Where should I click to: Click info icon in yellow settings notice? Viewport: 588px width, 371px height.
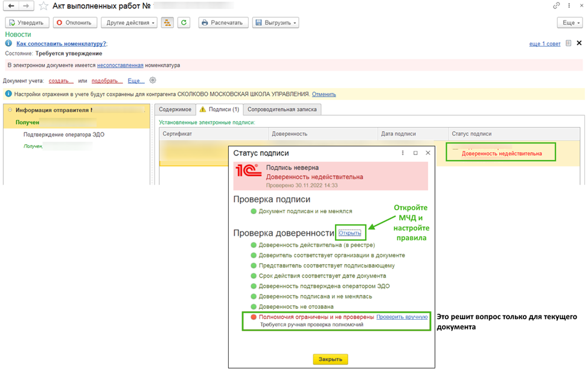click(x=8, y=94)
